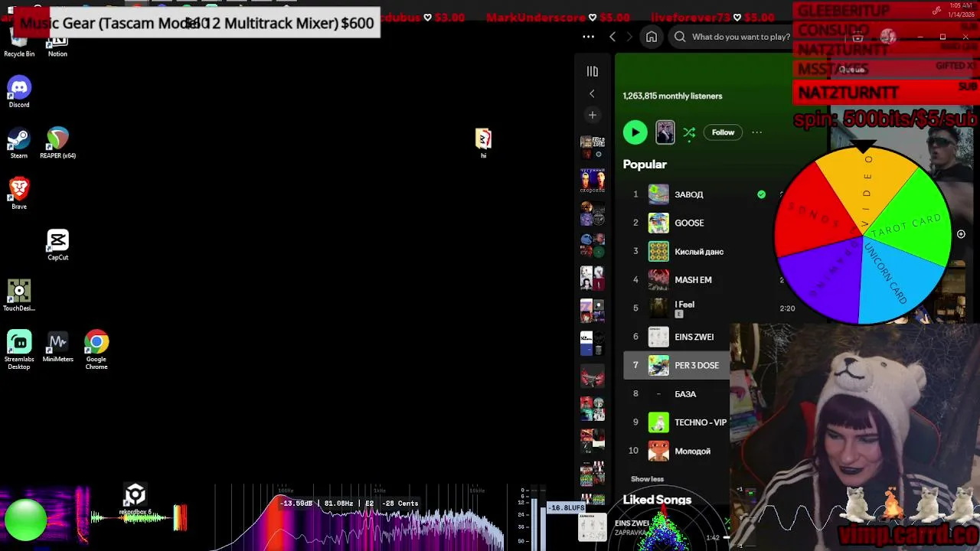Follow this artist on Spotify
The height and width of the screenshot is (551, 980).
click(723, 132)
